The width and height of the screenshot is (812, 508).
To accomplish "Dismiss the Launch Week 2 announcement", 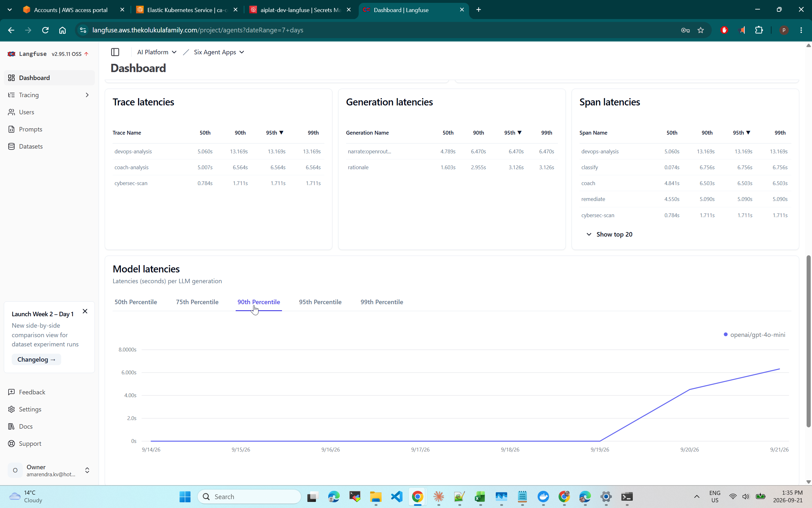I will (x=85, y=311).
